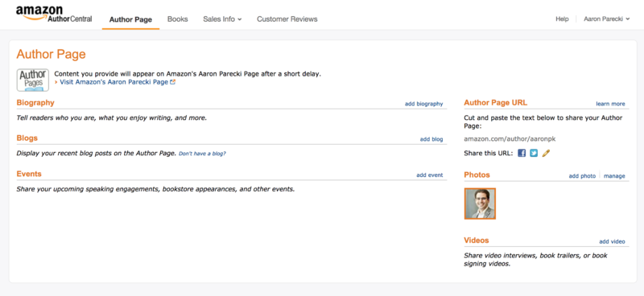644x296 pixels.
Task: Open the Help link in header
Action: (x=562, y=18)
